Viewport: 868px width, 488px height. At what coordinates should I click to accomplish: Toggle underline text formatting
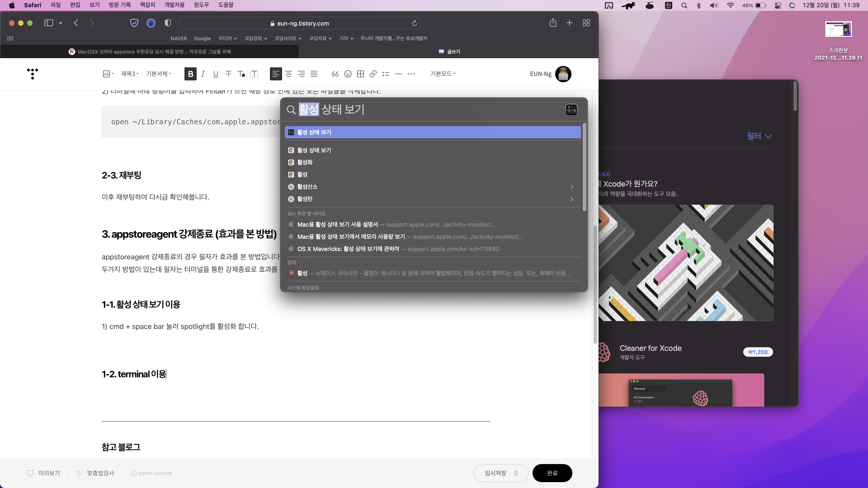216,74
